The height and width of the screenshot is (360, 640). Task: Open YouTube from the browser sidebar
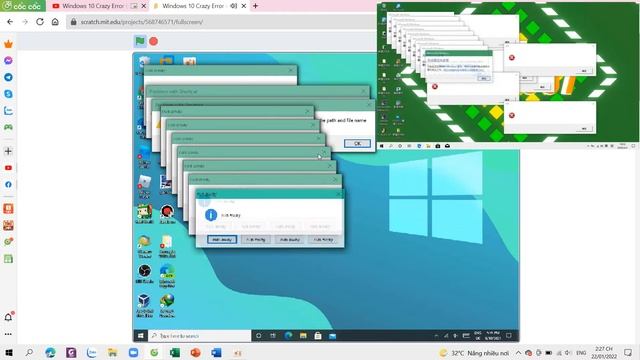pos(8,168)
